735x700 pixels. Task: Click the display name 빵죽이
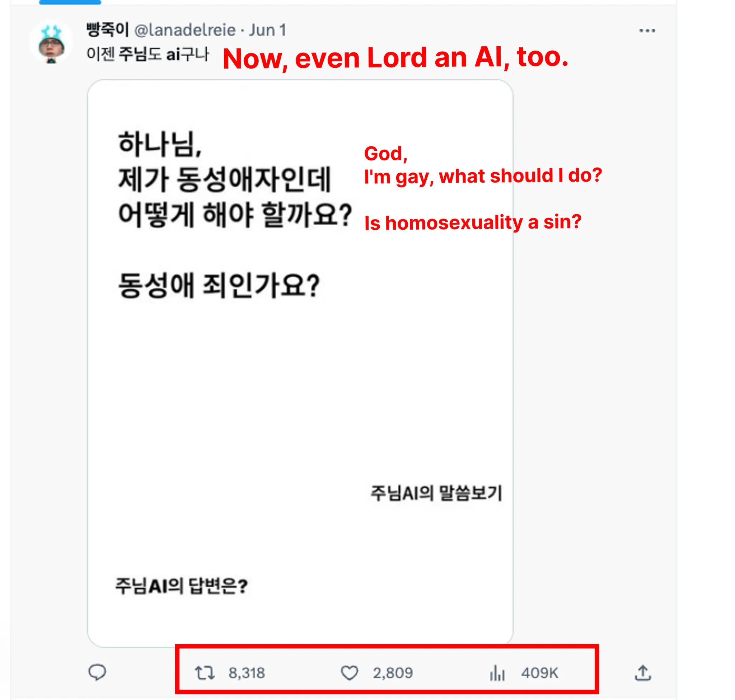(108, 30)
